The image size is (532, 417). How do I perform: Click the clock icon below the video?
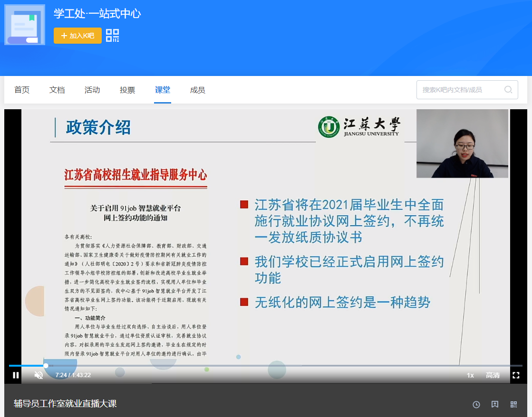(476, 404)
